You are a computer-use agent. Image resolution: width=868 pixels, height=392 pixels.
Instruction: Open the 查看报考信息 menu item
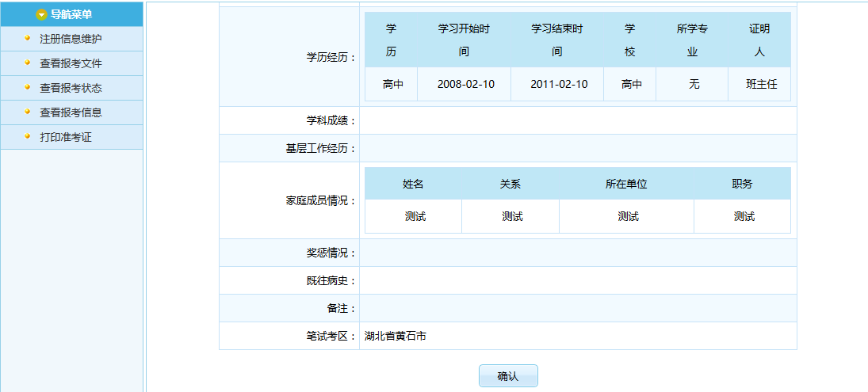click(x=71, y=112)
